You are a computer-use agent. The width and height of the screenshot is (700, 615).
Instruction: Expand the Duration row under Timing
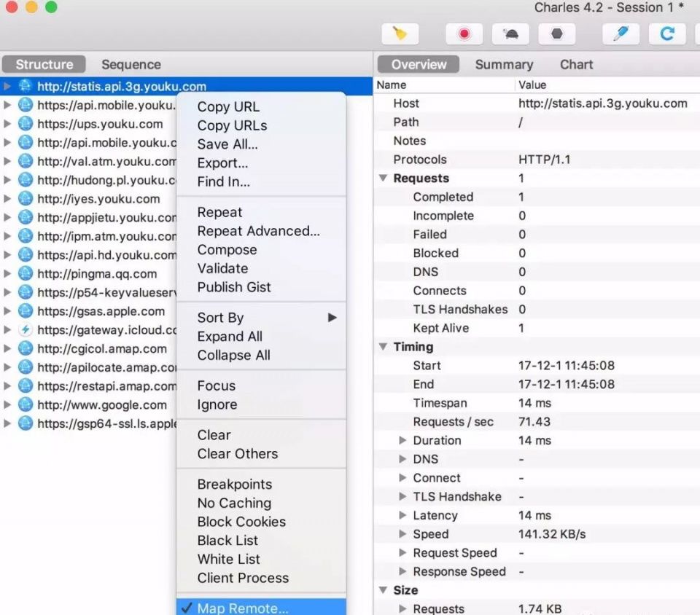(402, 441)
